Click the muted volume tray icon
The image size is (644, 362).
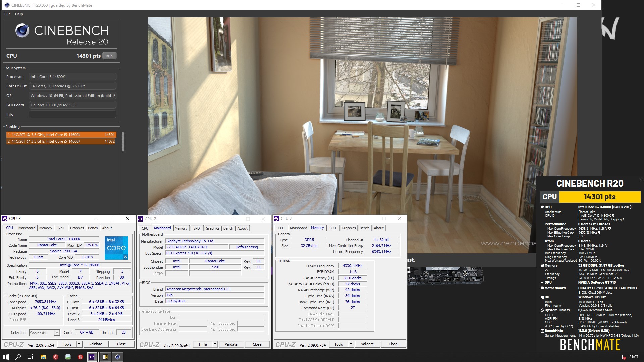click(x=623, y=357)
